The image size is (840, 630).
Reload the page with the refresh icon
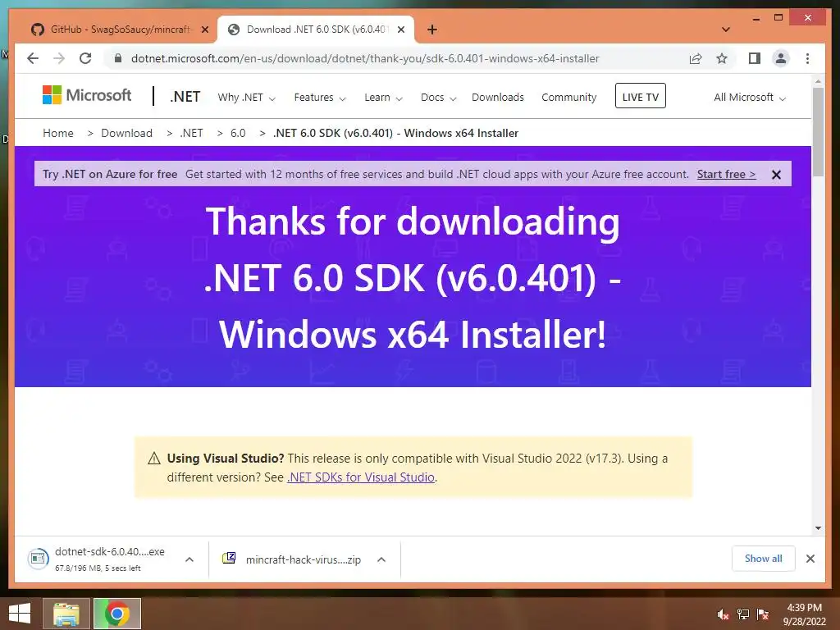point(85,58)
